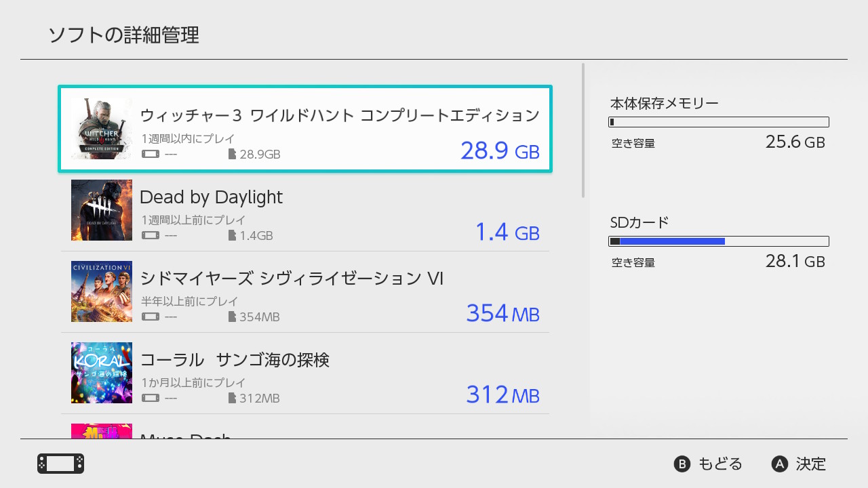This screenshot has width=868, height=488.
Task: Click the Dead by Daylight cover icon
Action: click(102, 210)
